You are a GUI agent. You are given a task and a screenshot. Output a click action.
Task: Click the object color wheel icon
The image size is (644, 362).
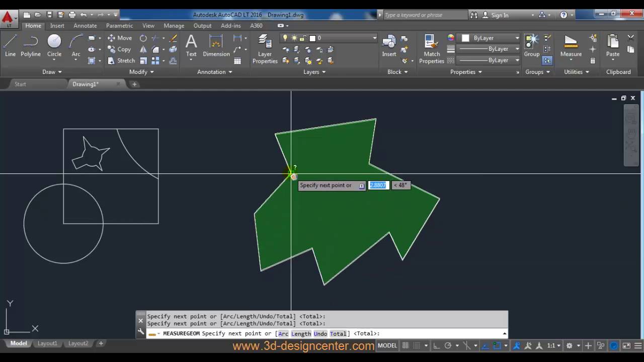(451, 38)
